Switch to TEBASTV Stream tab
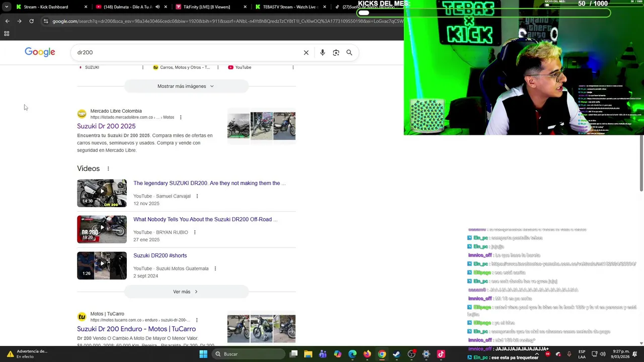This screenshot has width=644, height=362. tap(291, 7)
